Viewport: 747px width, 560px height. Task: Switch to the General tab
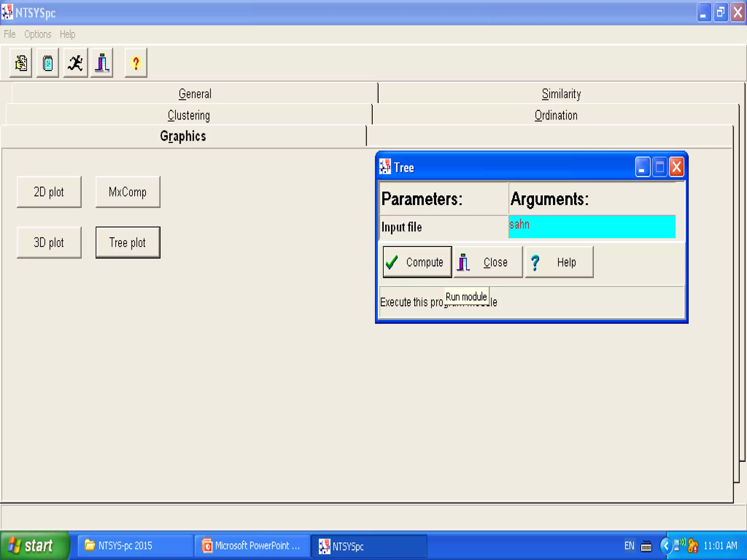tap(195, 94)
